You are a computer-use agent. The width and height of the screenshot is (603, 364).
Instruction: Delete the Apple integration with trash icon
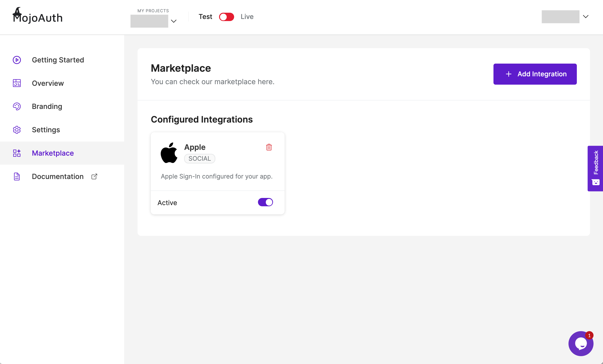(269, 147)
